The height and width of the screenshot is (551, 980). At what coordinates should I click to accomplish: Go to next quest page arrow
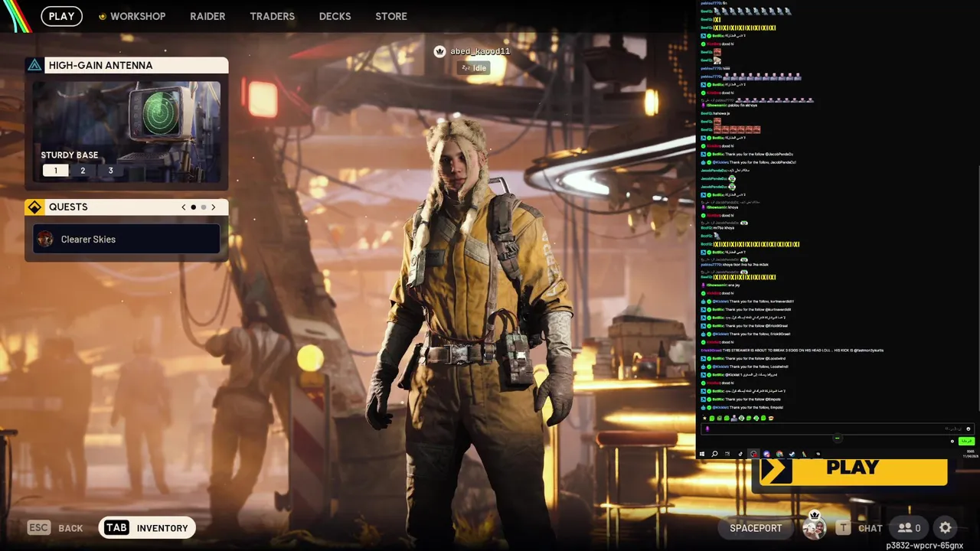click(x=213, y=207)
